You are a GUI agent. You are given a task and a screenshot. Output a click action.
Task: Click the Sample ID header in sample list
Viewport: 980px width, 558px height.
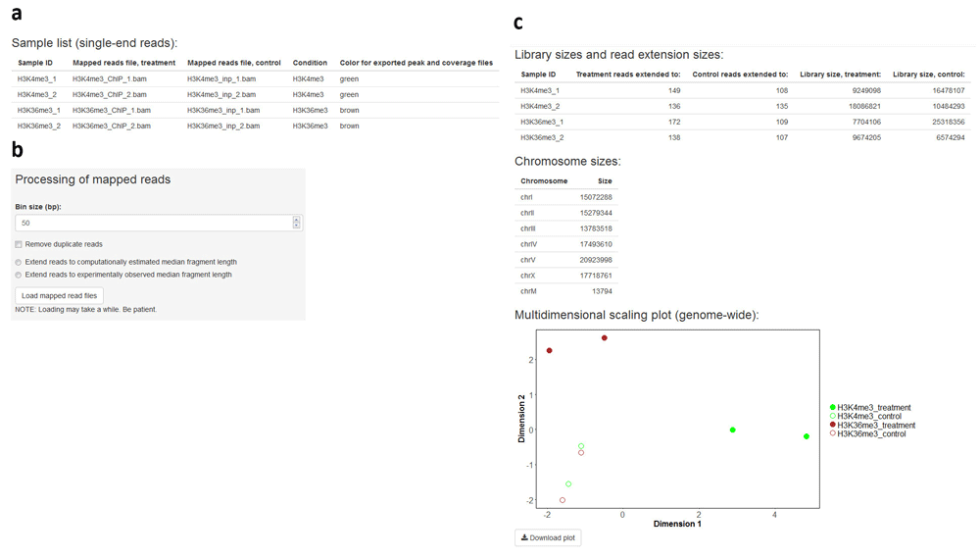[35, 63]
